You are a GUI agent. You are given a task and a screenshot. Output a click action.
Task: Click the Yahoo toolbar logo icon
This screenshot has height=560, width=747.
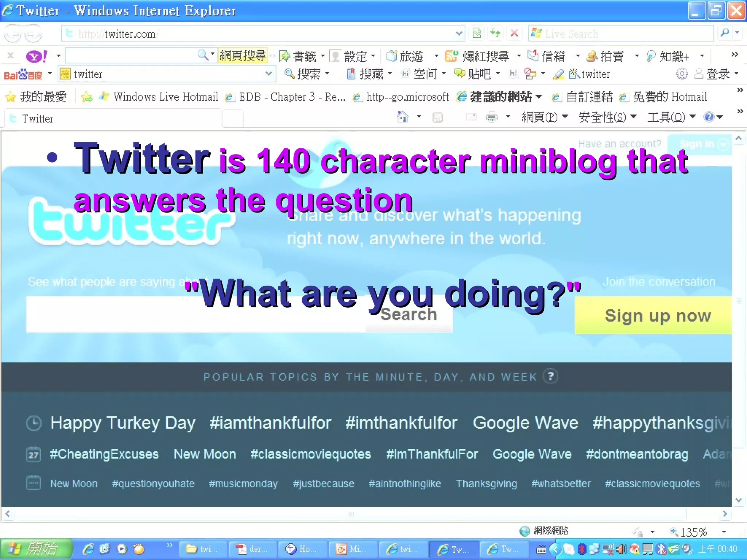[36, 56]
